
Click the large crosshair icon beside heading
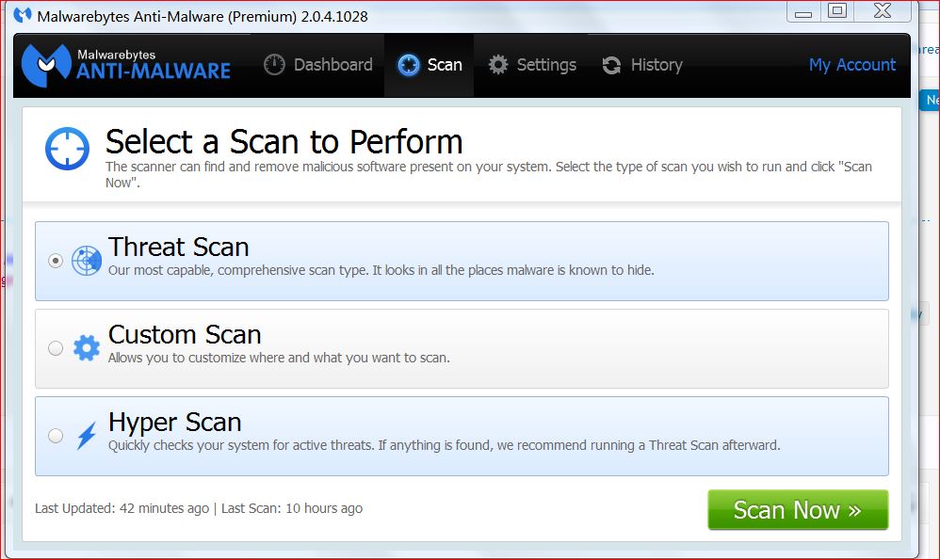(x=67, y=149)
